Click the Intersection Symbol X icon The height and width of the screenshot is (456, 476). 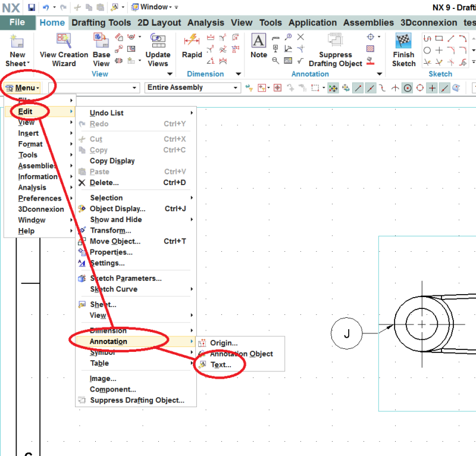tap(300, 37)
